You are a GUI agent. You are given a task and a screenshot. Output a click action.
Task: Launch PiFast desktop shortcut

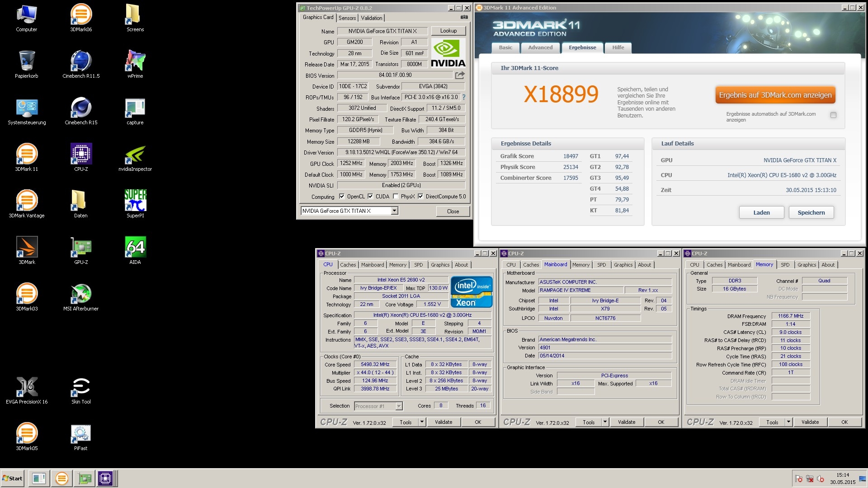[x=81, y=437]
